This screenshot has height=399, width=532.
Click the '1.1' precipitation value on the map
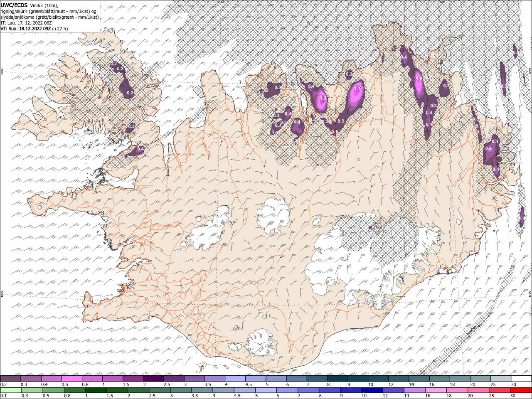tap(357, 89)
